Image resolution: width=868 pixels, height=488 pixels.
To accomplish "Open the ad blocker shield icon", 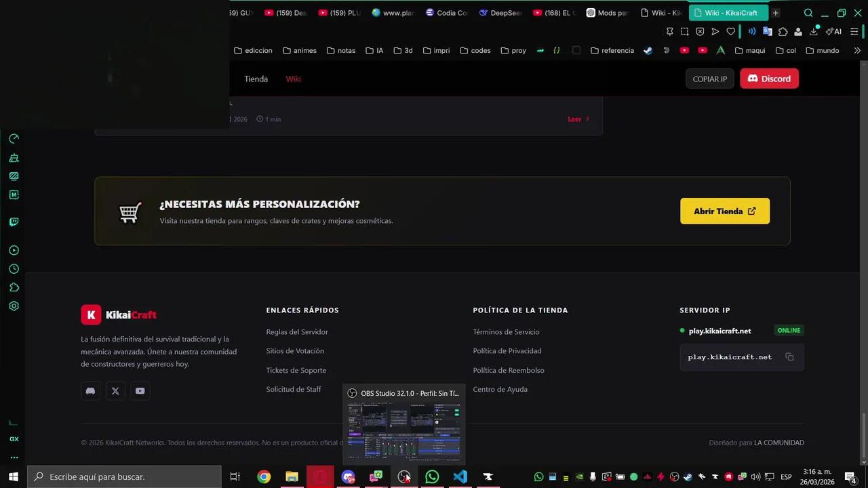I will tap(700, 31).
